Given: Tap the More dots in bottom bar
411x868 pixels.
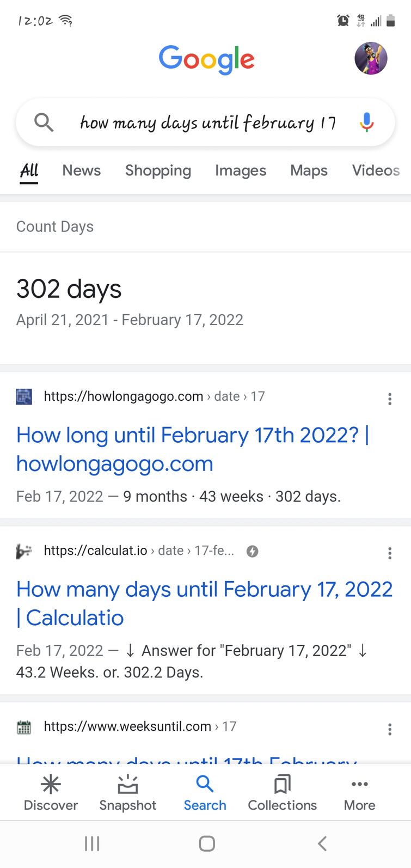Looking at the screenshot, I should coord(359,793).
